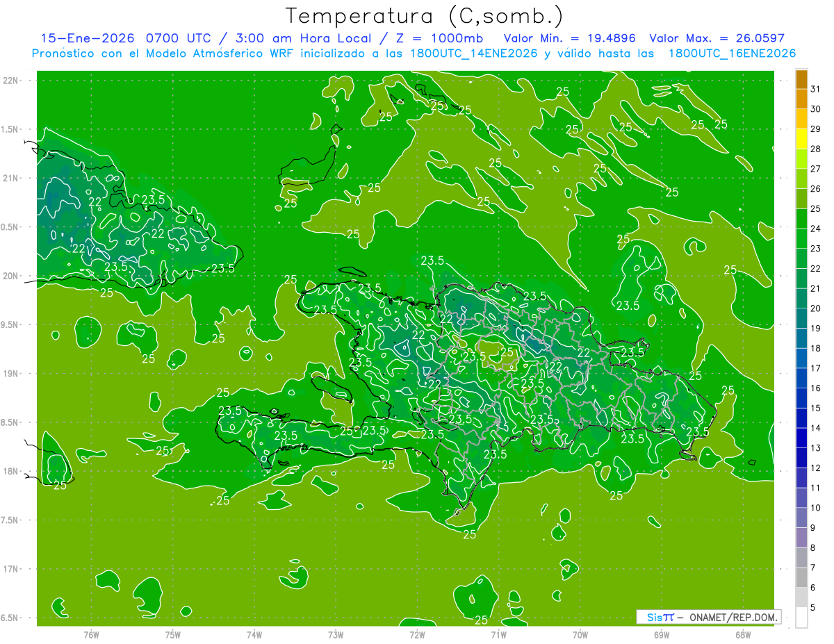Image resolution: width=834 pixels, height=644 pixels.
Task: Click the 9.5N latitude axis label
Action: 10,324
